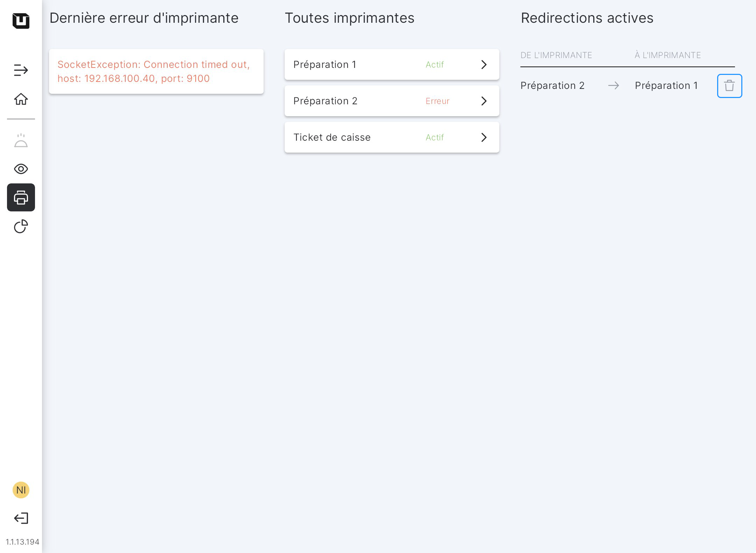Click the NI user avatar

(x=21, y=490)
